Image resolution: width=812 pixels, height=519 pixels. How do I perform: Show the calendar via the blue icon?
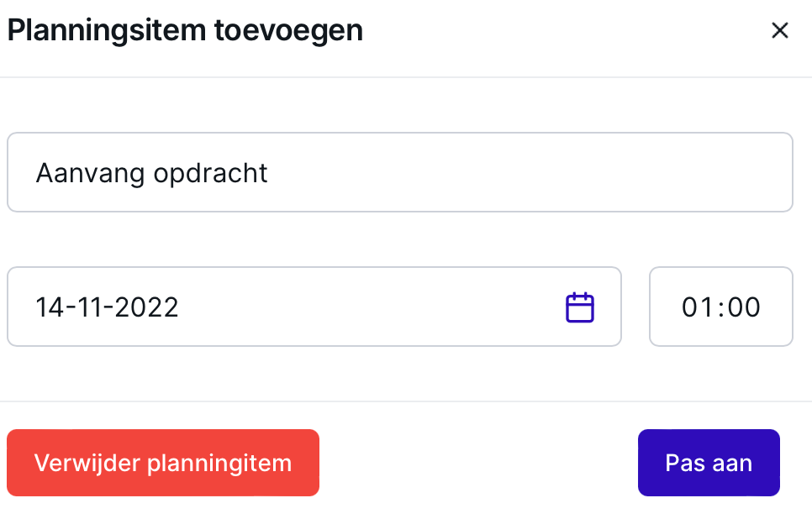click(x=579, y=307)
